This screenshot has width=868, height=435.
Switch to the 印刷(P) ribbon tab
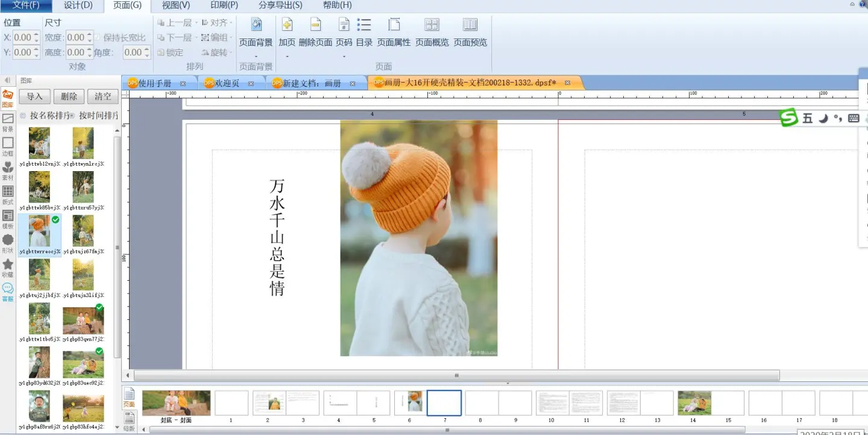pyautogui.click(x=224, y=5)
